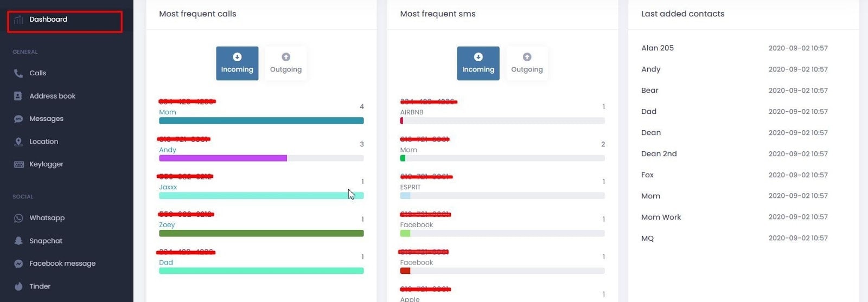868x302 pixels.
Task: Click the Keylogger keyboard icon
Action: point(18,164)
